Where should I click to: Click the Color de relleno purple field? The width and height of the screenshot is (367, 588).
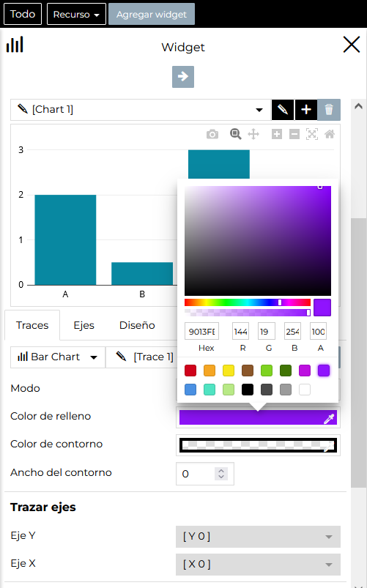click(258, 417)
